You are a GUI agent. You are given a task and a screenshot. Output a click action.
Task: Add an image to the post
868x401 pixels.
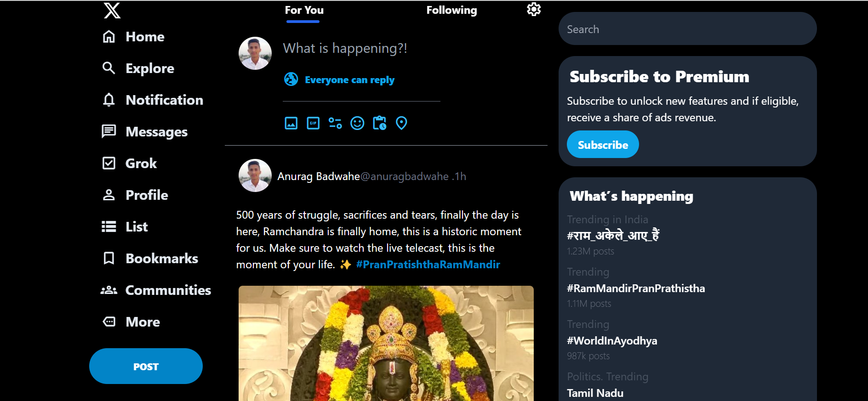pos(291,123)
